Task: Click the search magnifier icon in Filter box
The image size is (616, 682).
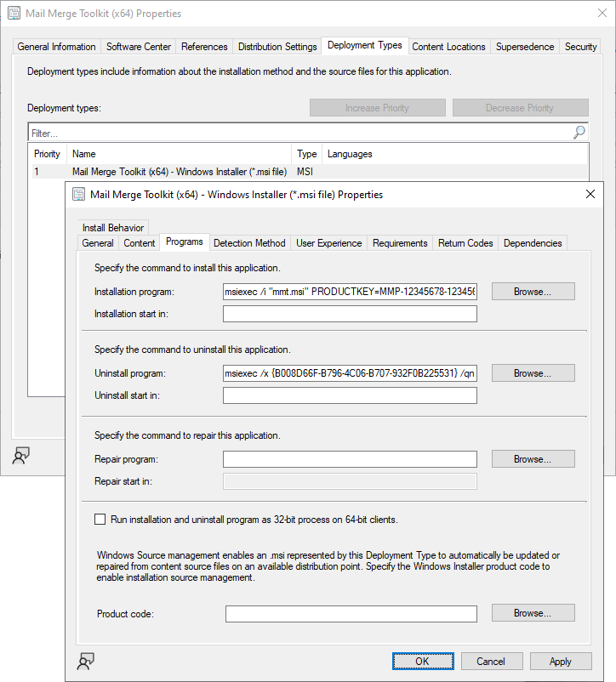Action: [579, 132]
